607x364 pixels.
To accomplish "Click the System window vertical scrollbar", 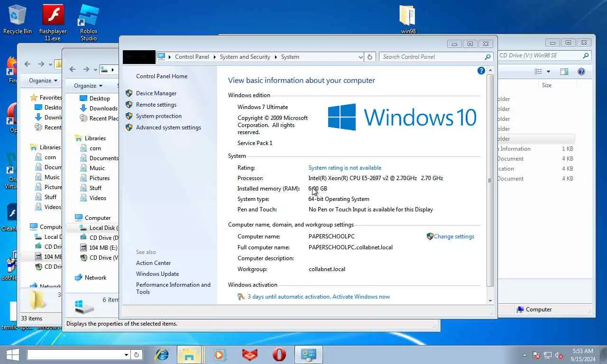I will coord(490,180).
